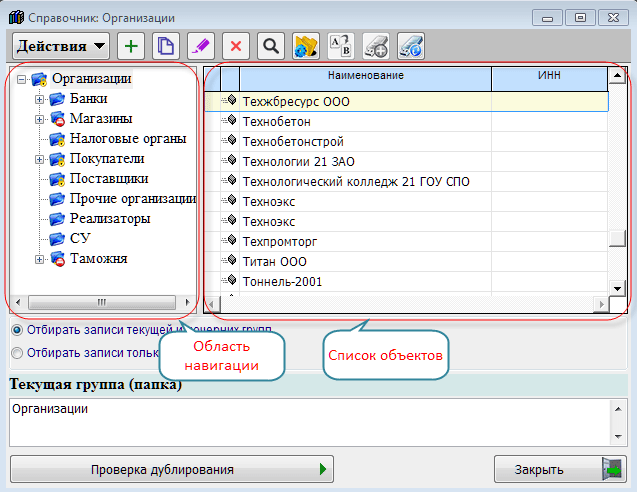Click the window minimize button
This screenshot has height=492, width=637.
pyautogui.click(x=547, y=18)
